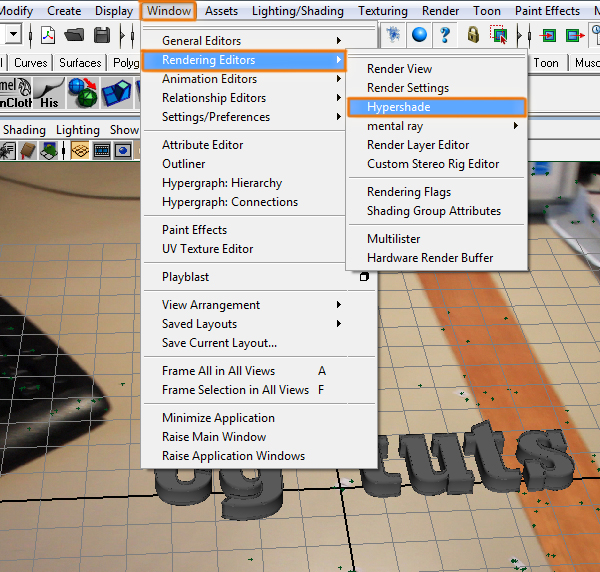This screenshot has width=600, height=572.
Task: Open the Lighting/Shading menu
Action: click(298, 11)
